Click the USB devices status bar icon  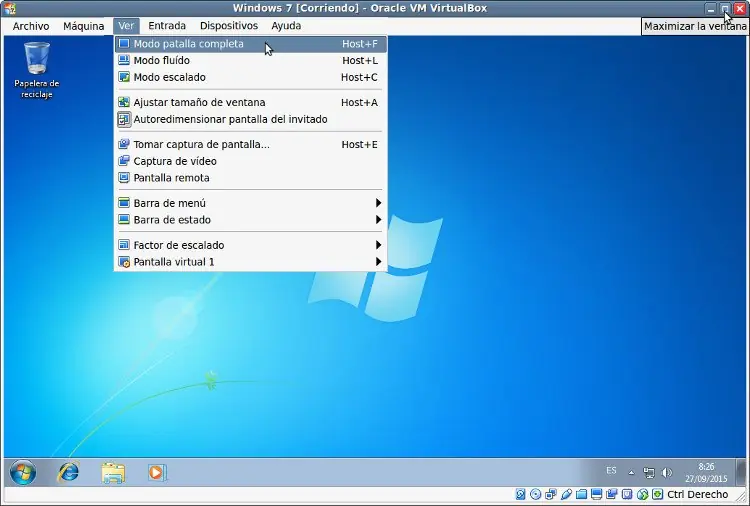566,494
